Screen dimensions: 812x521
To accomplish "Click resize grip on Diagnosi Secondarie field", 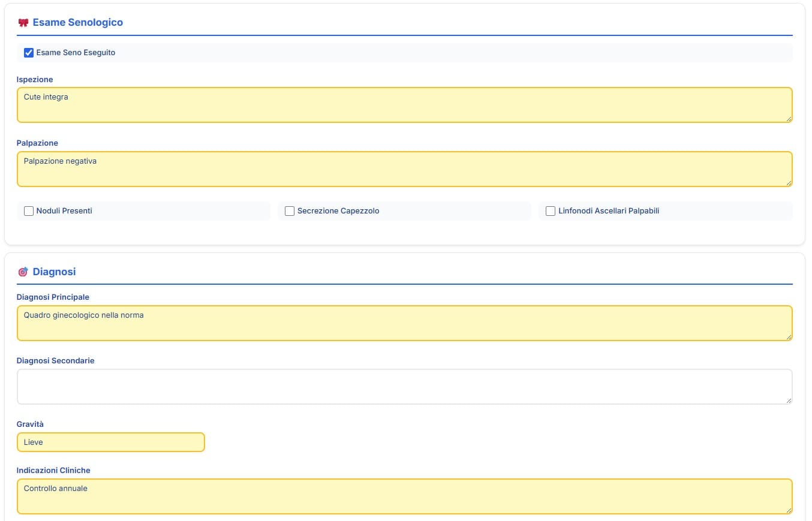I will click(789, 400).
